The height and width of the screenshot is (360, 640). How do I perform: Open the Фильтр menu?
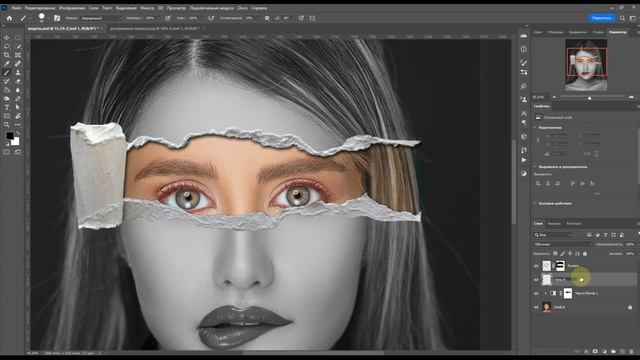pyautogui.click(x=147, y=8)
